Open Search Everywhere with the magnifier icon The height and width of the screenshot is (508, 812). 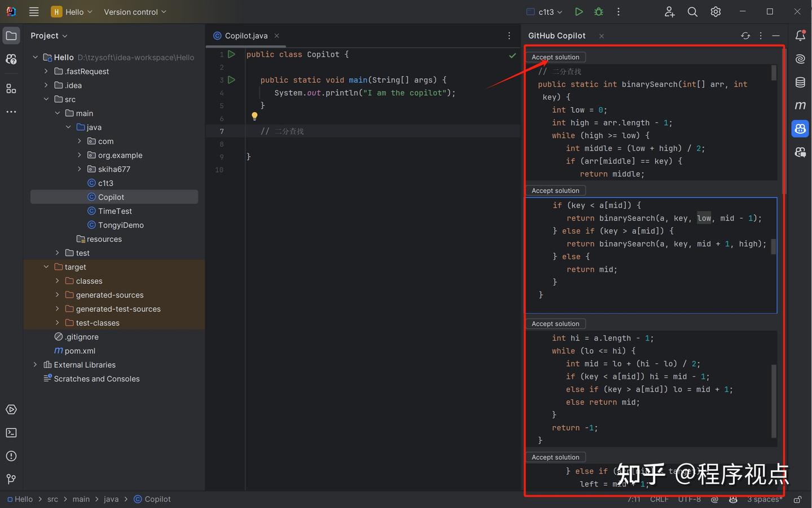692,11
